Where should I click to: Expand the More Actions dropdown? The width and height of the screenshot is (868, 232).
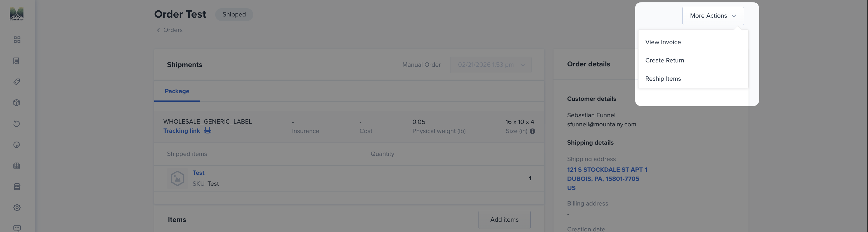click(713, 16)
